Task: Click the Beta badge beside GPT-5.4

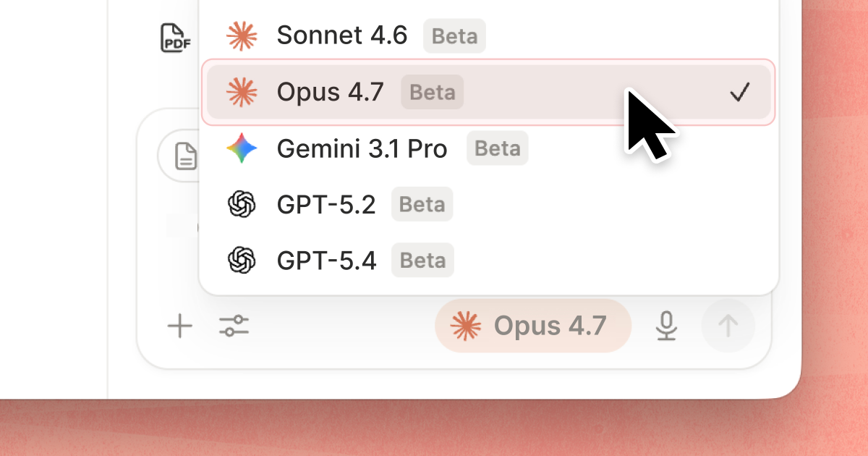Action: [422, 261]
